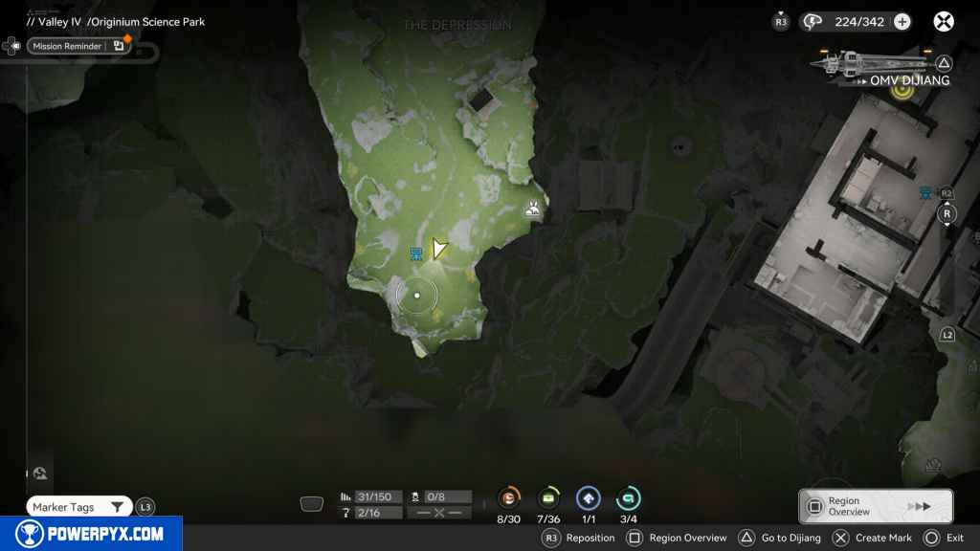Expand the Region Overview panel
This screenshot has height=551, width=980.
click(x=875, y=506)
